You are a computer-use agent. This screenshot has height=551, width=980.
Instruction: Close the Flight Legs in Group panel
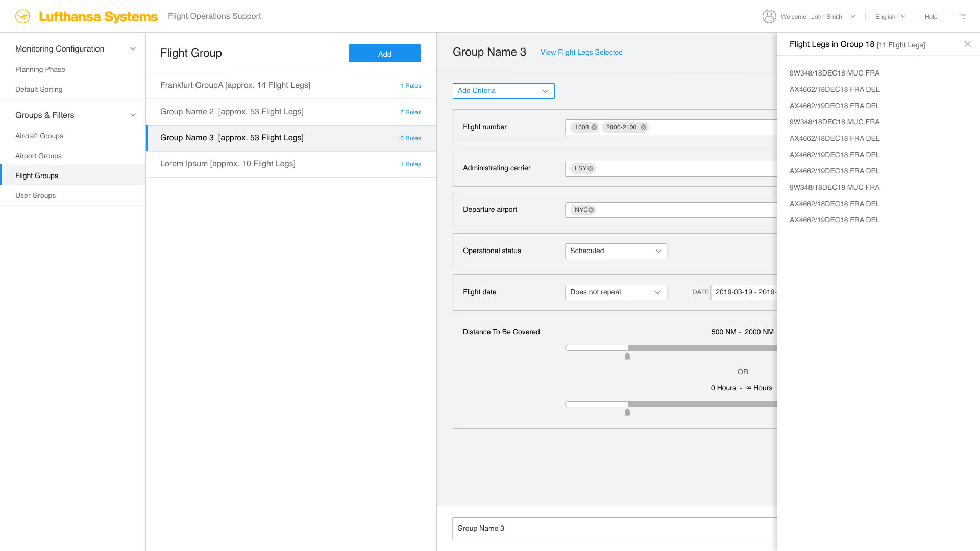pyautogui.click(x=968, y=44)
